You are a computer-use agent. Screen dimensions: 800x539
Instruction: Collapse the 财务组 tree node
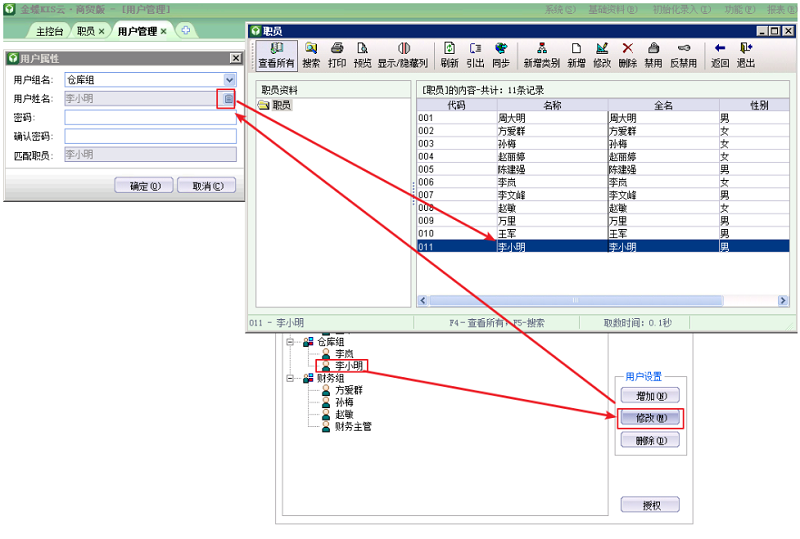tap(291, 378)
